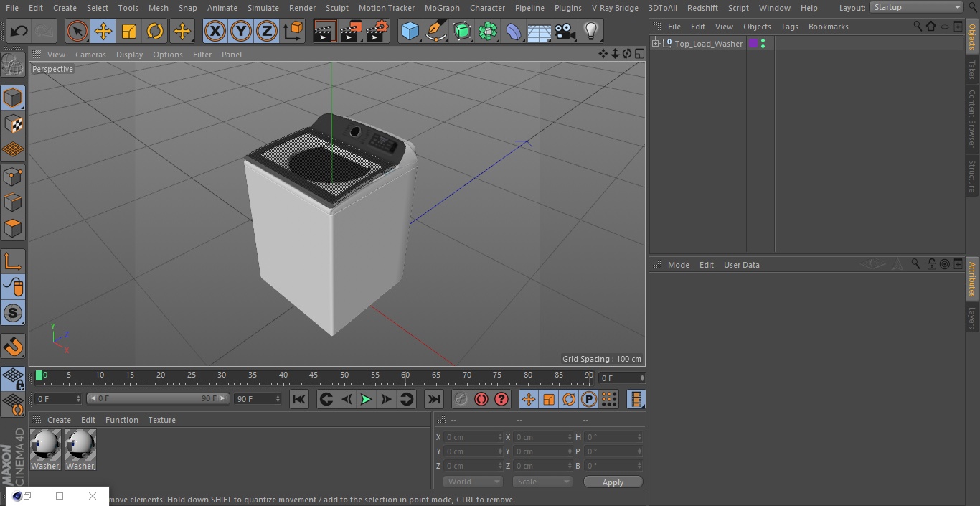Viewport: 980px width, 506px height.
Task: Toggle Y axis lock
Action: (241, 31)
